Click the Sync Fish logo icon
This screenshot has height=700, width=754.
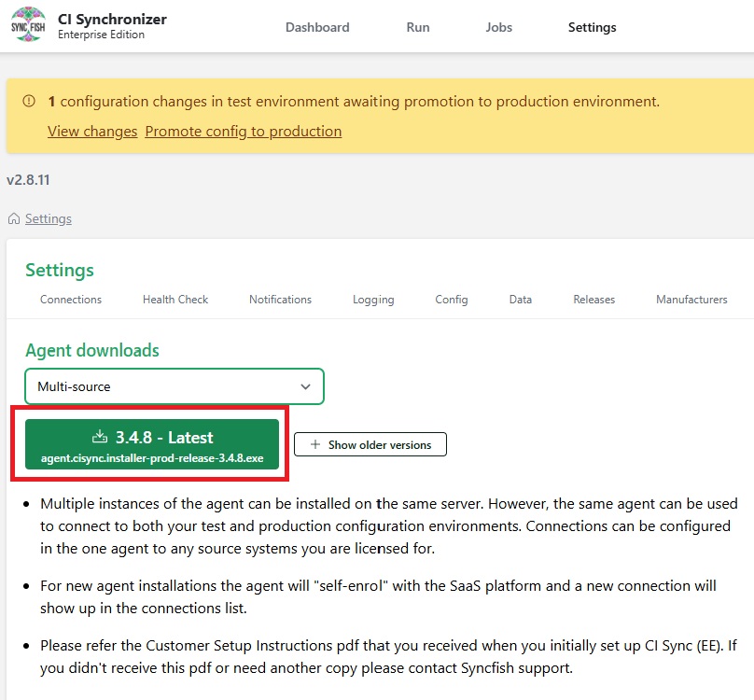click(x=28, y=24)
